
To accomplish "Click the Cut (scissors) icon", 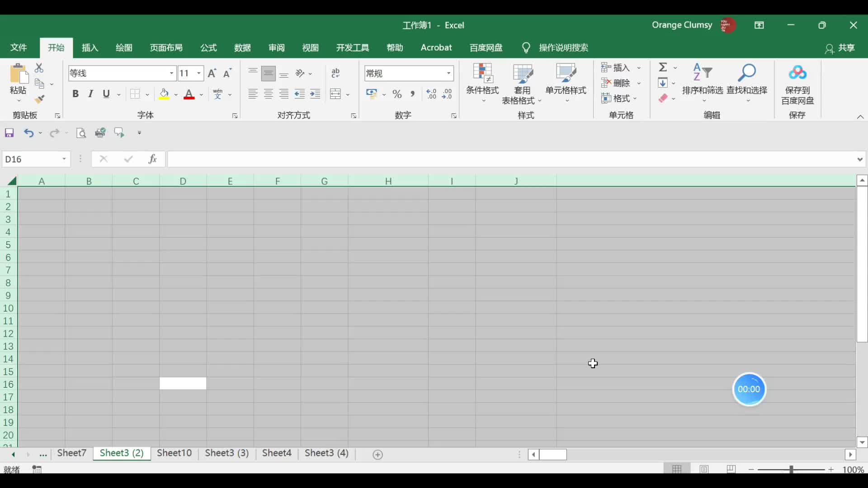I will [38, 67].
